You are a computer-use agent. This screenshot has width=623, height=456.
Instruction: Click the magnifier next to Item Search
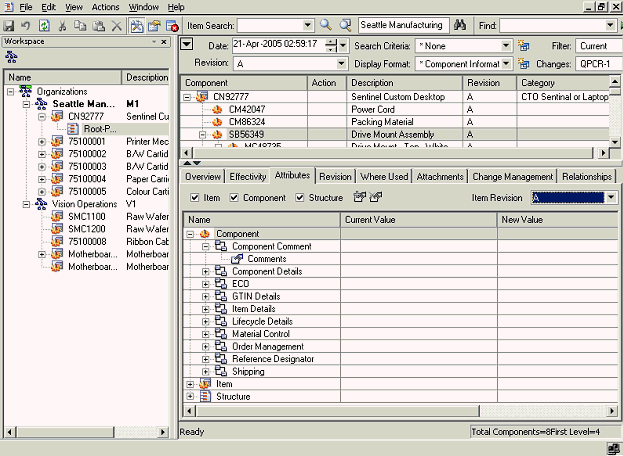click(x=326, y=24)
